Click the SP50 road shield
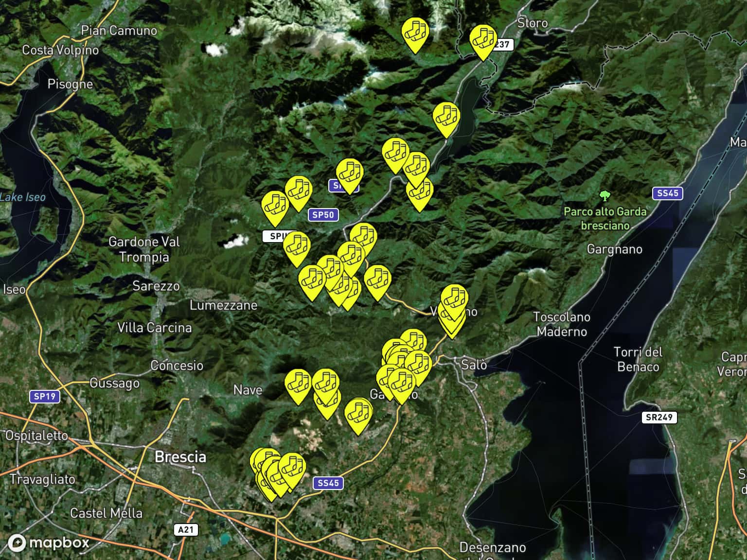This screenshot has width=747, height=560. point(323,214)
